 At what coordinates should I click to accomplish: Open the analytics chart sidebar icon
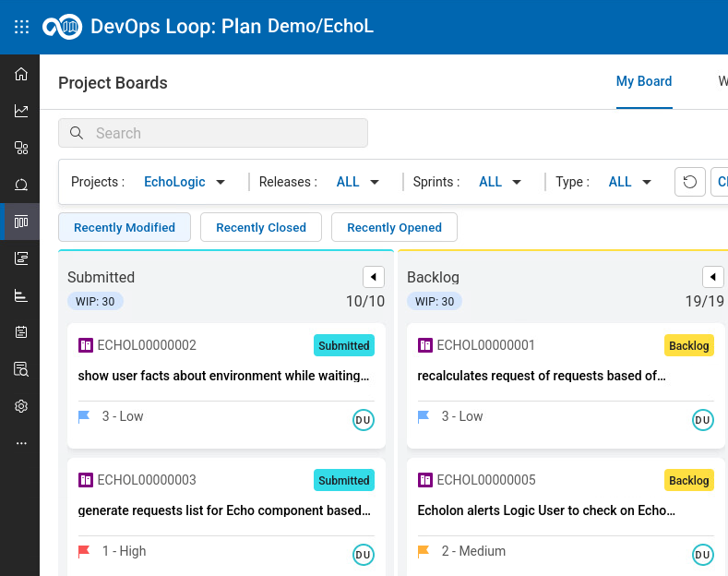21,111
